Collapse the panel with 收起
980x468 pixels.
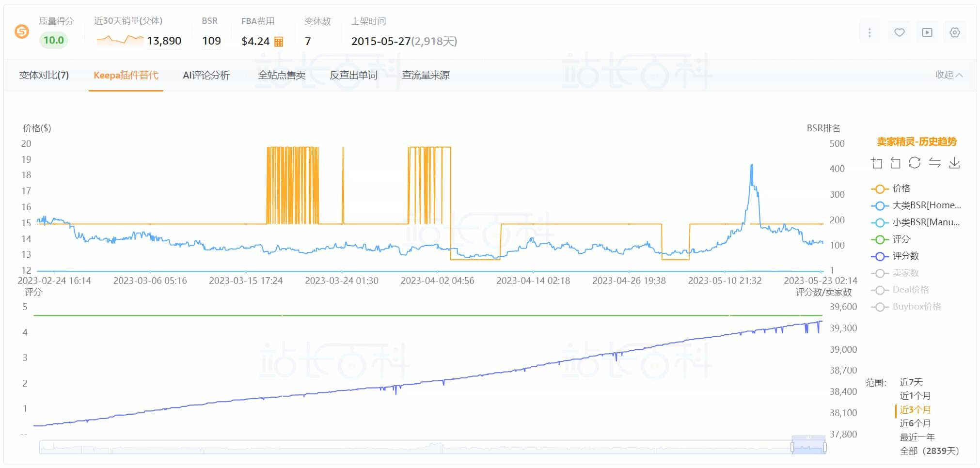pos(948,75)
